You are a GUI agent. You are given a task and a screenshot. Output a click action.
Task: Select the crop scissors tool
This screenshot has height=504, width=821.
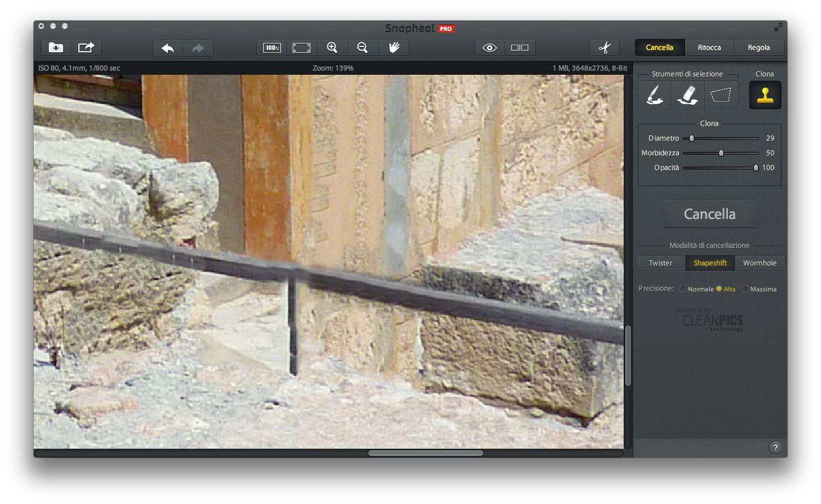(x=604, y=48)
